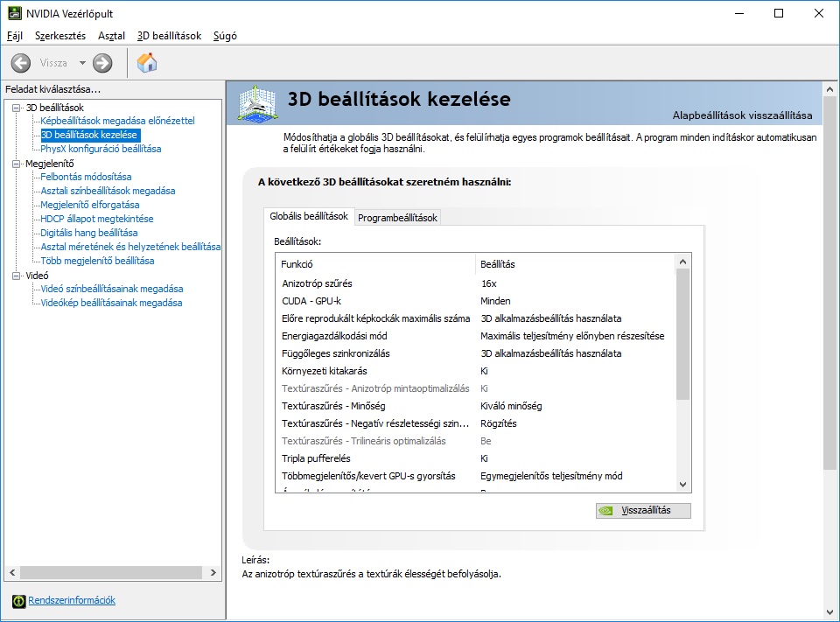Select the Energiagazdálkodási mód row
The height and width of the screenshot is (622, 840).
(475, 336)
